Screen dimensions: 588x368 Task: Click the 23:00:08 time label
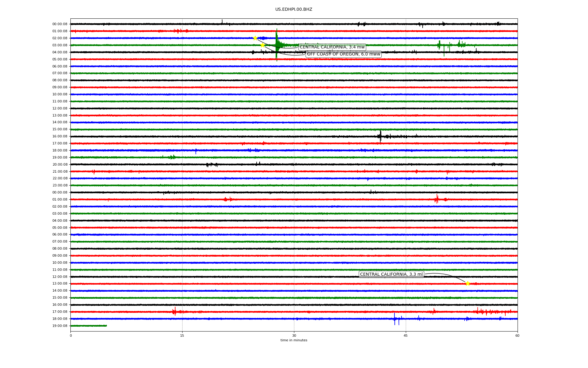(60, 186)
